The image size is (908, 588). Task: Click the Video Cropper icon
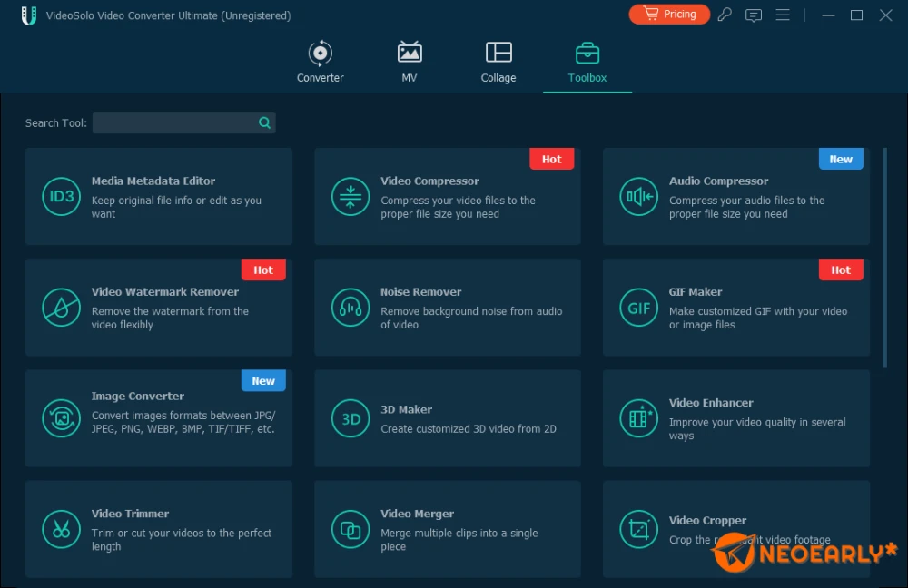pos(638,529)
